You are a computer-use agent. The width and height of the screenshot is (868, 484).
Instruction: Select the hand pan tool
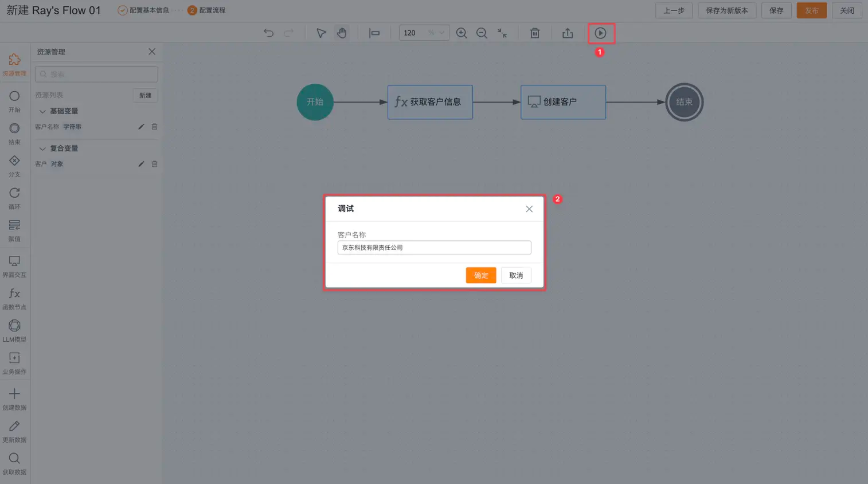pyautogui.click(x=342, y=33)
